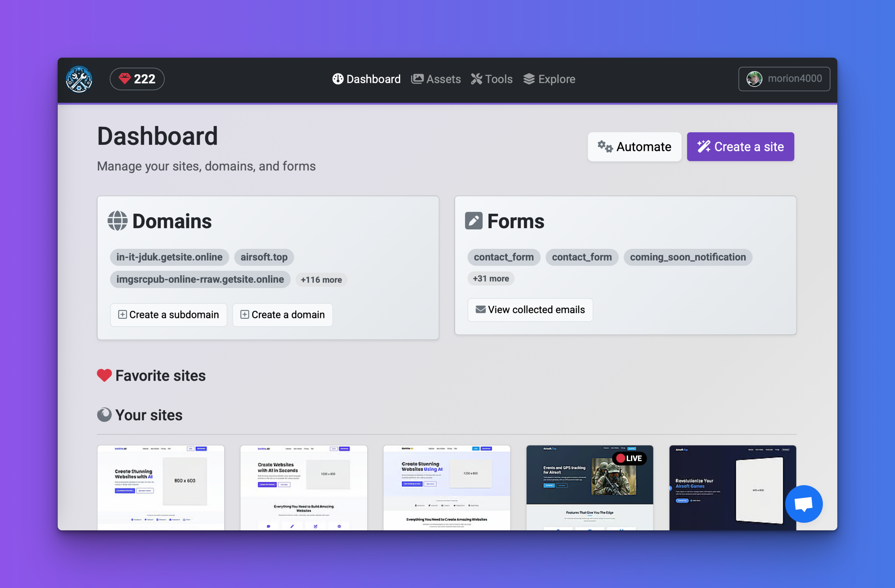Open the Tools nav tab
The height and width of the screenshot is (588, 895).
click(492, 79)
